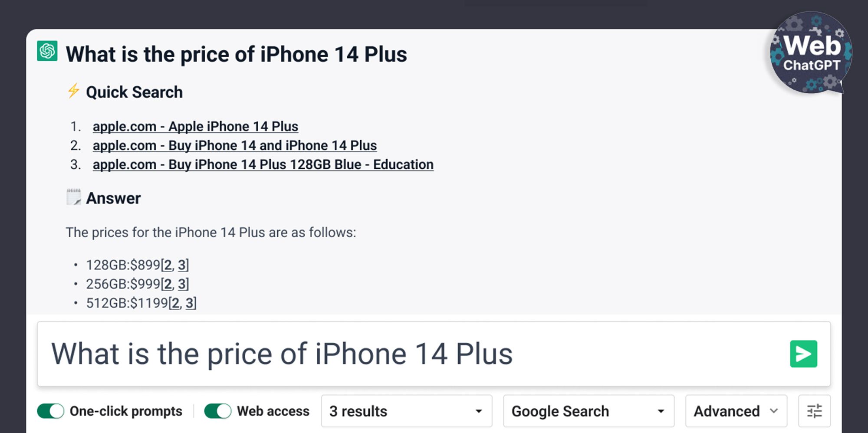Click the question heading about iPhone 14 Plus
Screen dimensions: 868x433
(x=237, y=54)
